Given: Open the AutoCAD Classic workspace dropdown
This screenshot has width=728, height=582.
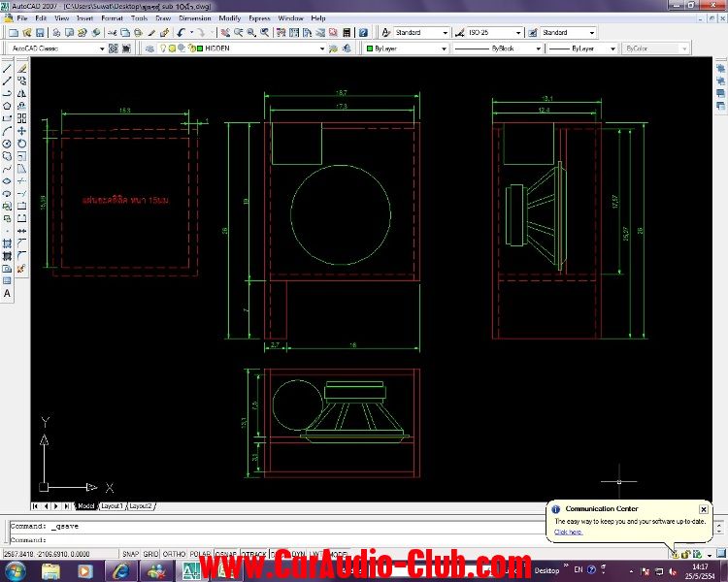Looking at the screenshot, I should pos(100,48).
